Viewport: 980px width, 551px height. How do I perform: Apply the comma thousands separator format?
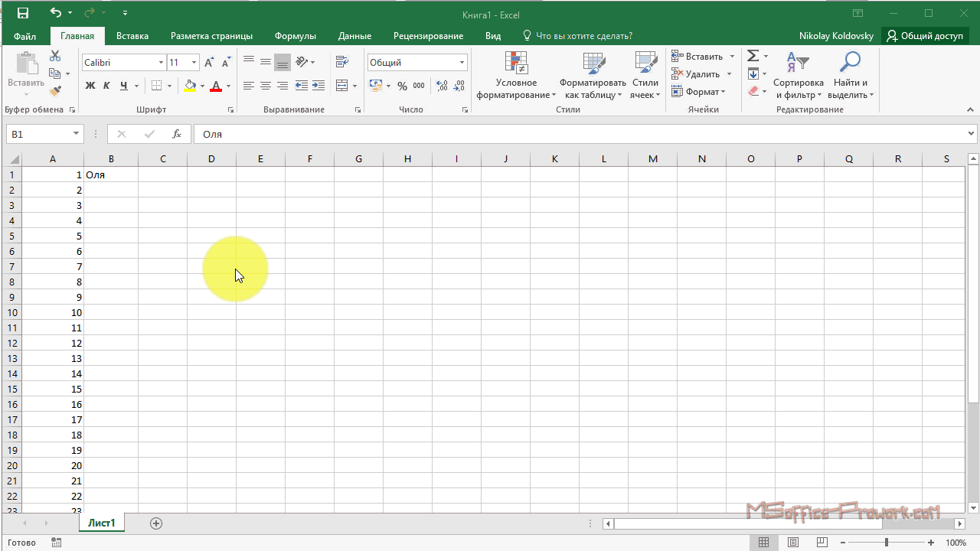point(418,86)
